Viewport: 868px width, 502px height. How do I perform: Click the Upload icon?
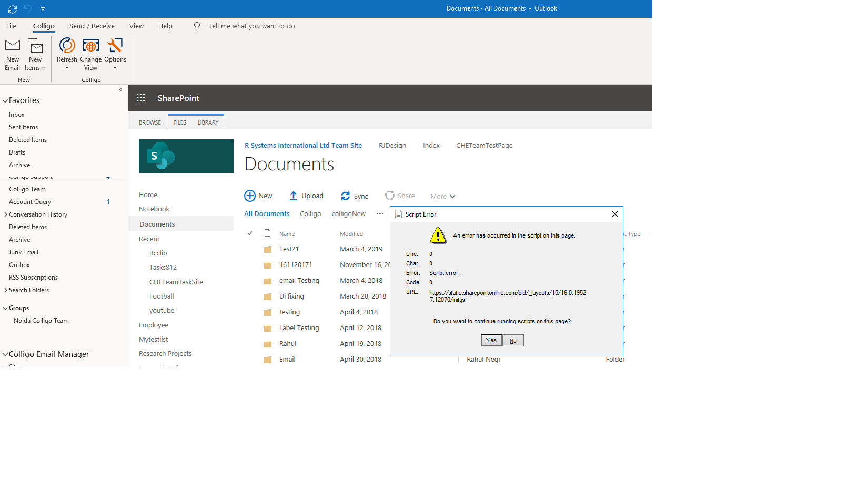292,196
